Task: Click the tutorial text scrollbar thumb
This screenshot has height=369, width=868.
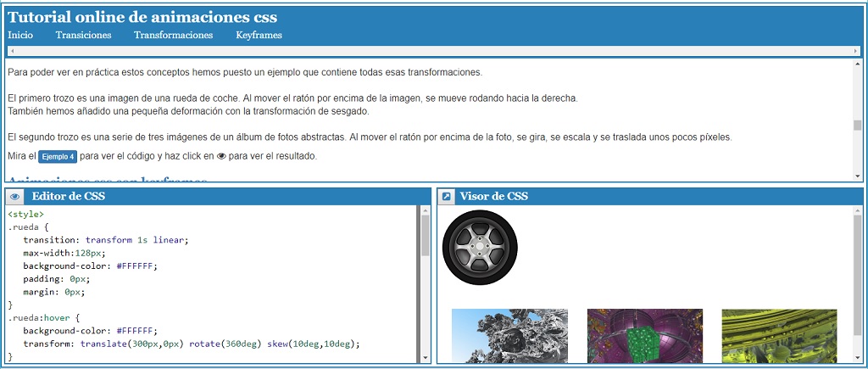Action: tap(858, 126)
